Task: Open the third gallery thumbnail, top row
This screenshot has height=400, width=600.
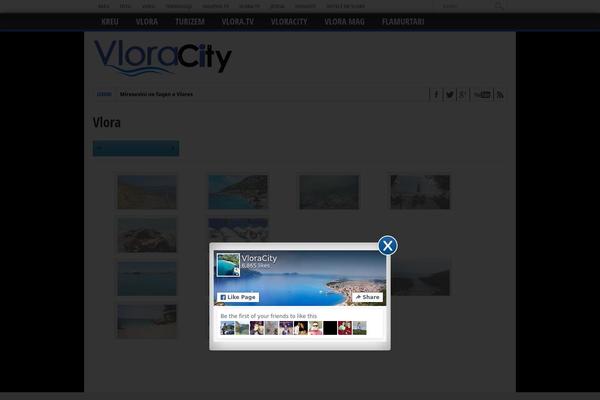Action: point(329,192)
